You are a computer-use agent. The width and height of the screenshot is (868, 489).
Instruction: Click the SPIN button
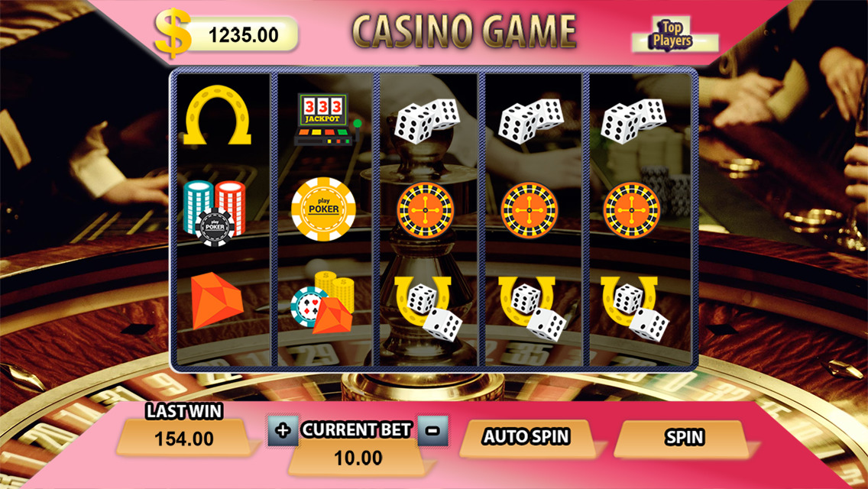(685, 438)
